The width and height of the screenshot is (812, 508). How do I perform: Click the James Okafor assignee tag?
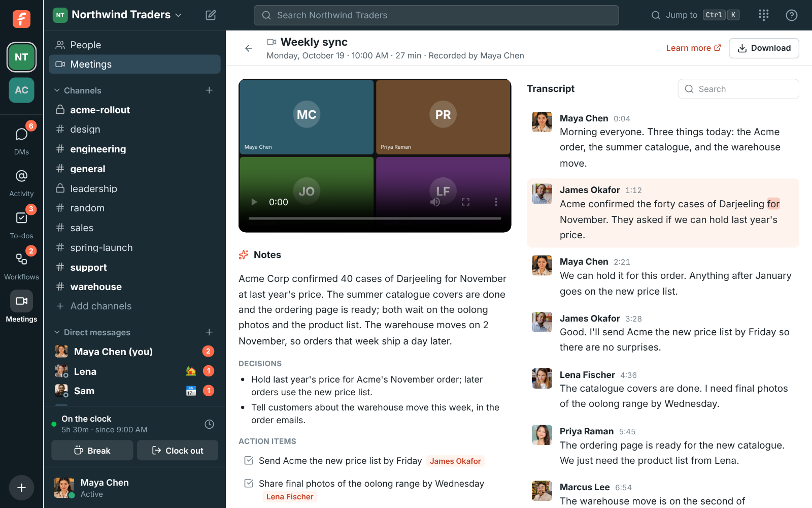point(455,461)
